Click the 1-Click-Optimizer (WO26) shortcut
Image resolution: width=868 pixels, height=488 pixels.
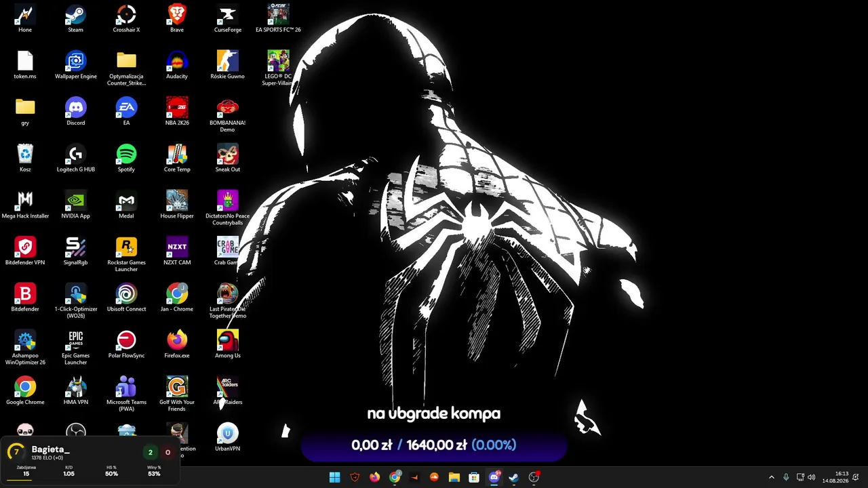75,302
